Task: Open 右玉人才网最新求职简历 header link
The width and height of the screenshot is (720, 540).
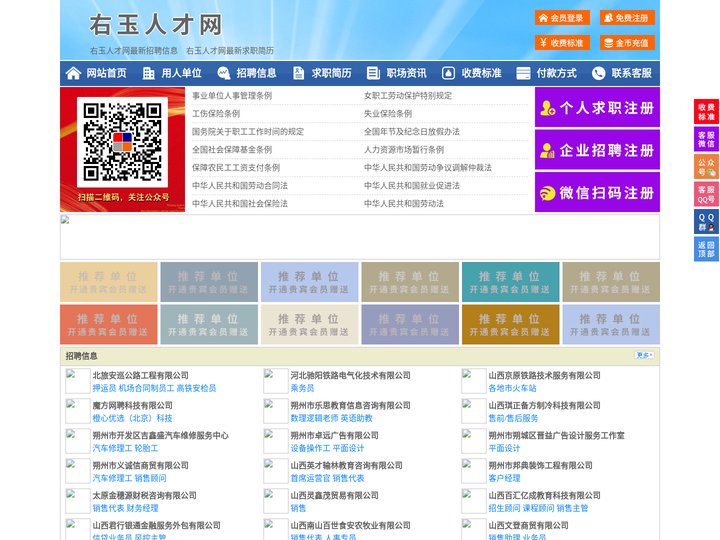Action: pyautogui.click(x=230, y=51)
